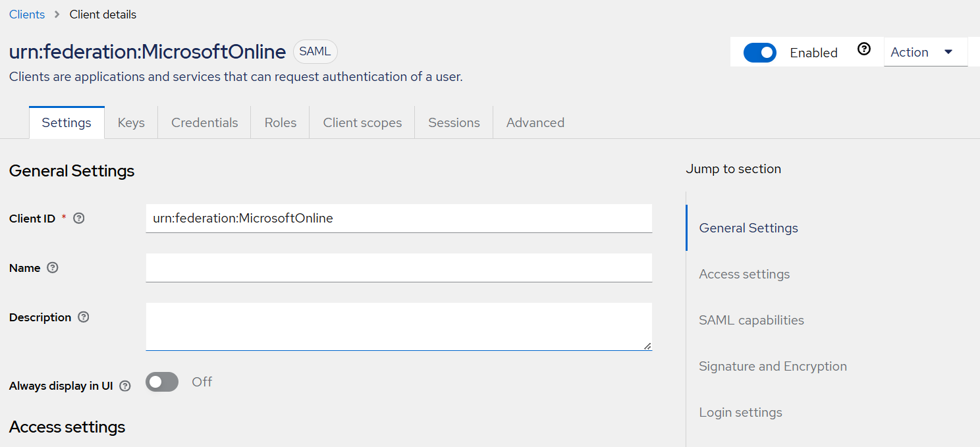
Task: Open the Action dropdown menu
Action: pos(924,52)
